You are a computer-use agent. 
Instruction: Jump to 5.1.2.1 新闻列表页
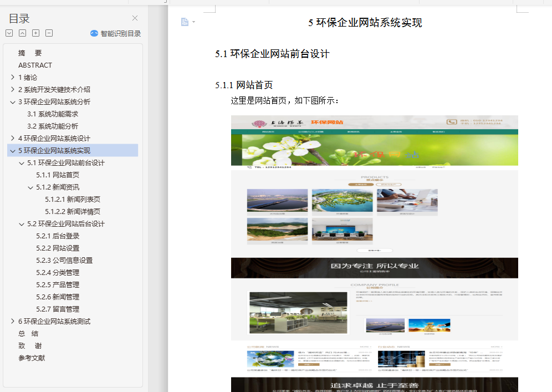point(73,200)
